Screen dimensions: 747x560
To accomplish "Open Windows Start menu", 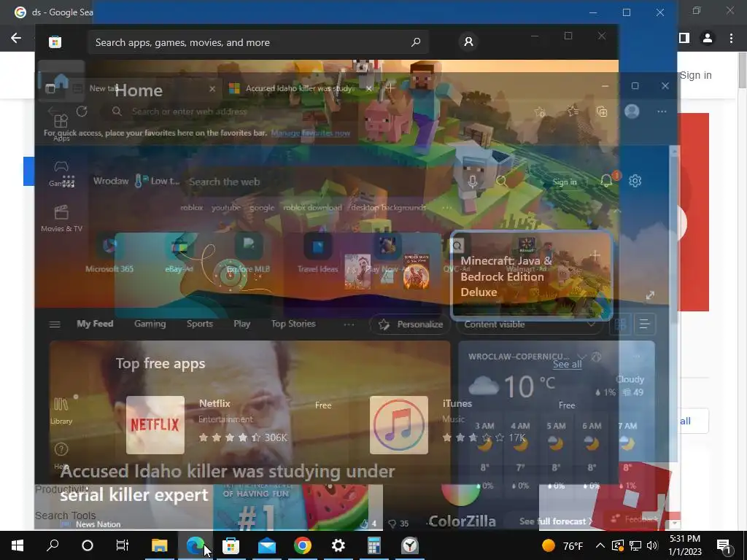I will click(x=18, y=545).
